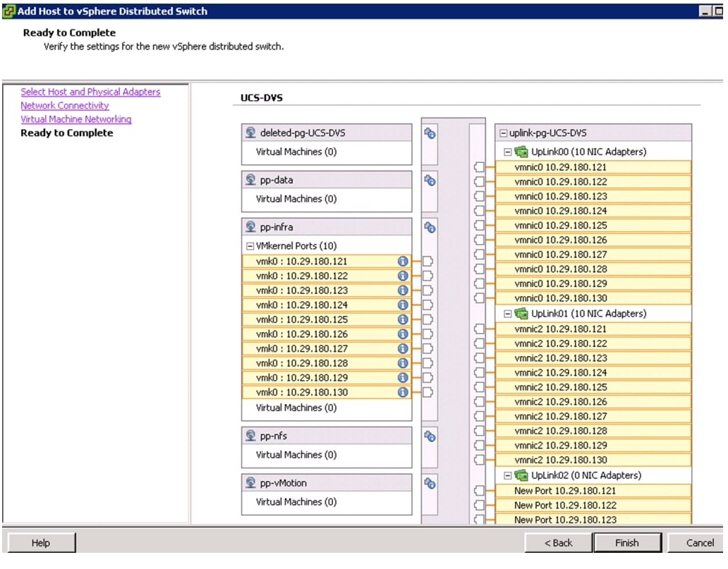
Task: Open info icon for vmk0 10.29.180.125
Action: (403, 319)
